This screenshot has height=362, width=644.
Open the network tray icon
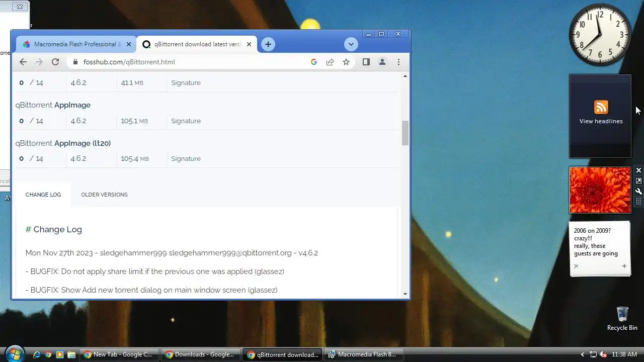coord(593,354)
